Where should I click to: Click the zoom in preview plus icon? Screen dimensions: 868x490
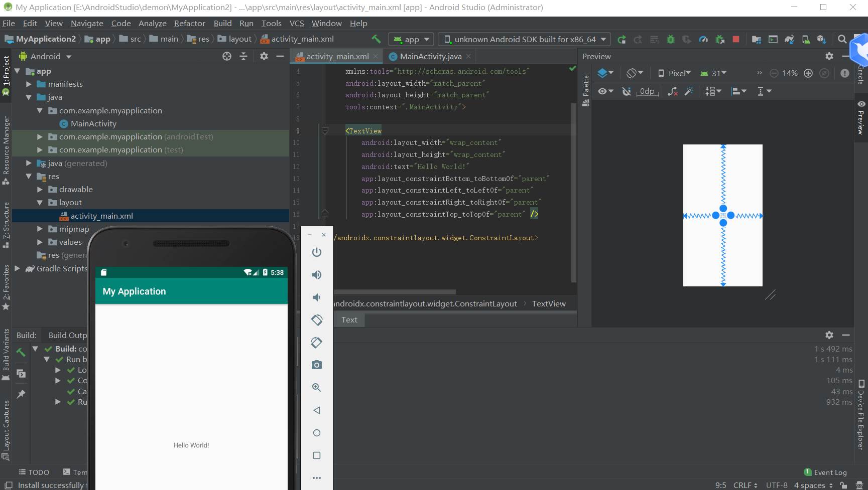coord(808,73)
